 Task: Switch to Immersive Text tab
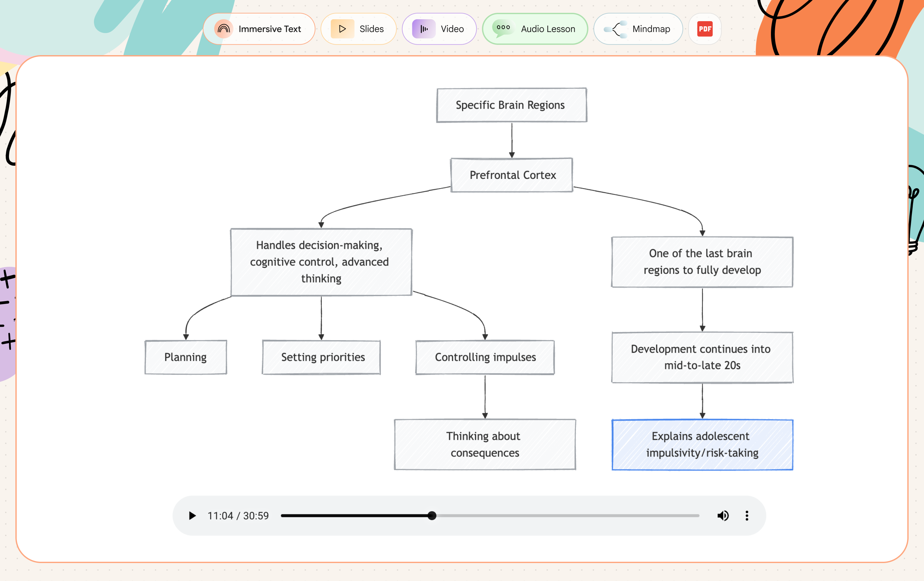[x=259, y=29]
